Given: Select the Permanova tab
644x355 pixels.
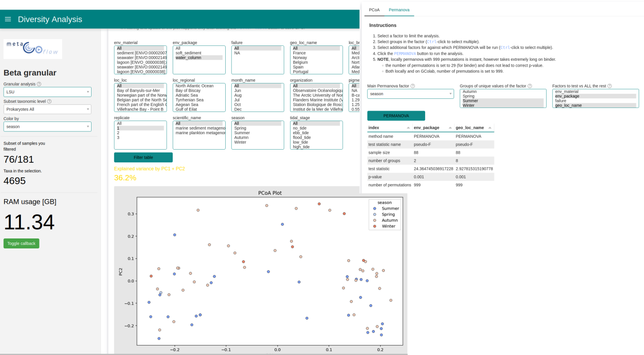Looking at the screenshot, I should [x=399, y=10].
